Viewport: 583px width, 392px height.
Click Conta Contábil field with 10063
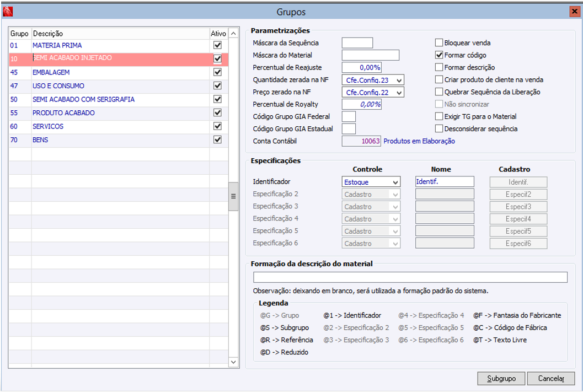(361, 141)
